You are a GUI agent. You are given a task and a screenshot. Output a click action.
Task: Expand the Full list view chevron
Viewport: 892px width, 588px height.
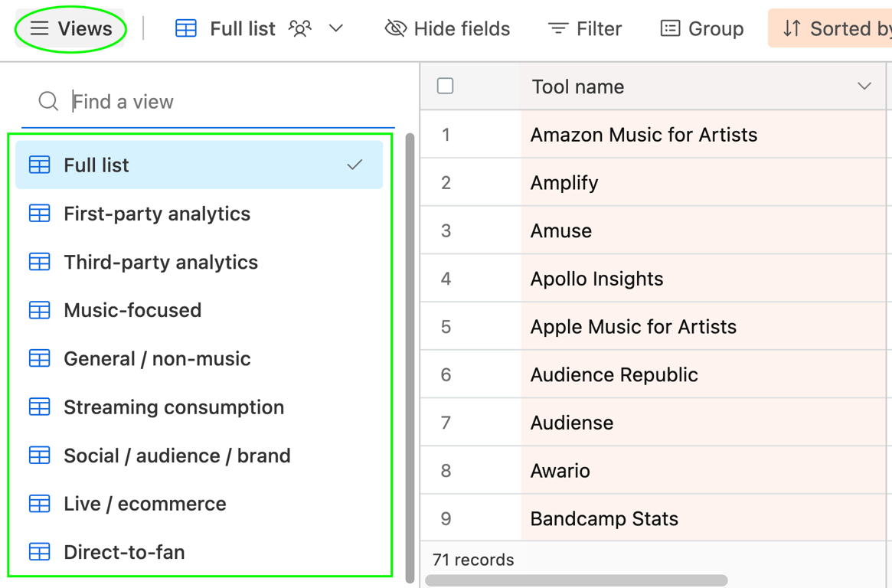(336, 29)
